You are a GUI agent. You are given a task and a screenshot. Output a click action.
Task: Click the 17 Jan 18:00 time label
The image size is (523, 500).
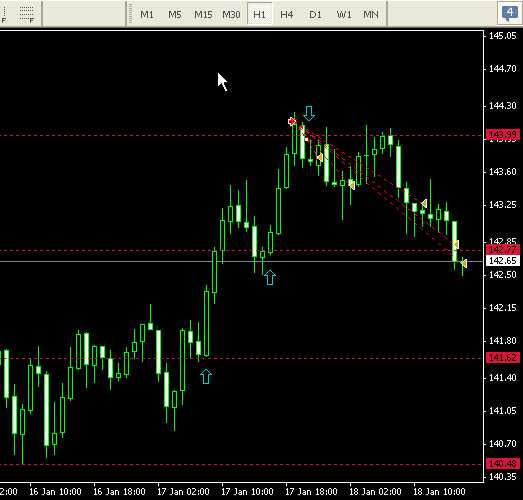coord(312,492)
